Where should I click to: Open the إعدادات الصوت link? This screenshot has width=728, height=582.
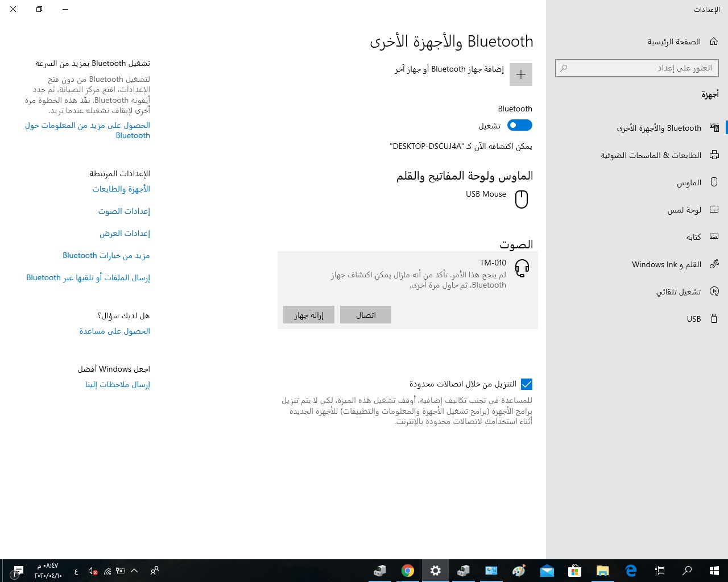coord(124,211)
